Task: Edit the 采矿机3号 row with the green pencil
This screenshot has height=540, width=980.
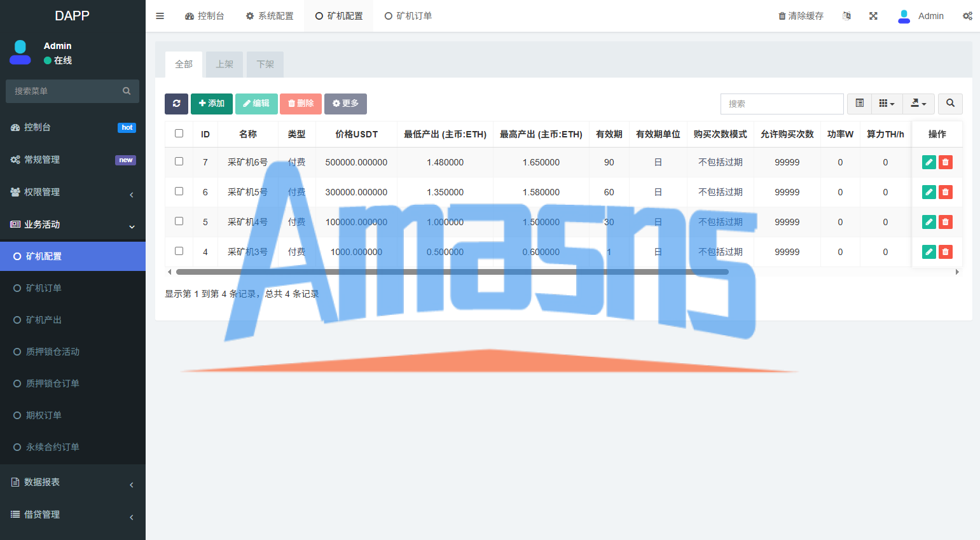Action: click(929, 252)
